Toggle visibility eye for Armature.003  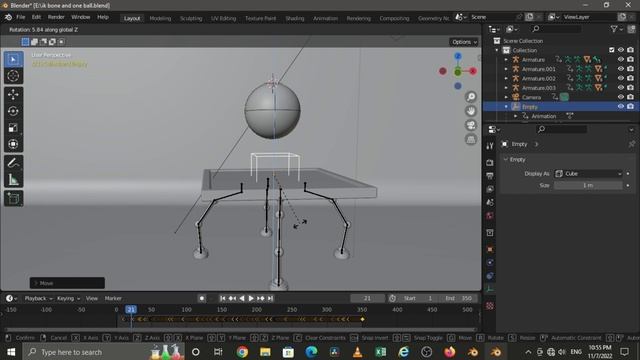point(621,88)
